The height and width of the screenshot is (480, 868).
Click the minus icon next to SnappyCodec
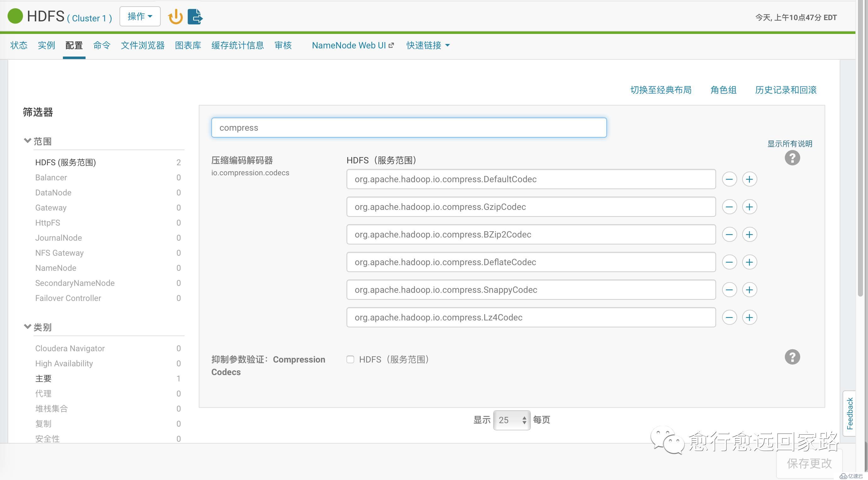[x=729, y=290]
